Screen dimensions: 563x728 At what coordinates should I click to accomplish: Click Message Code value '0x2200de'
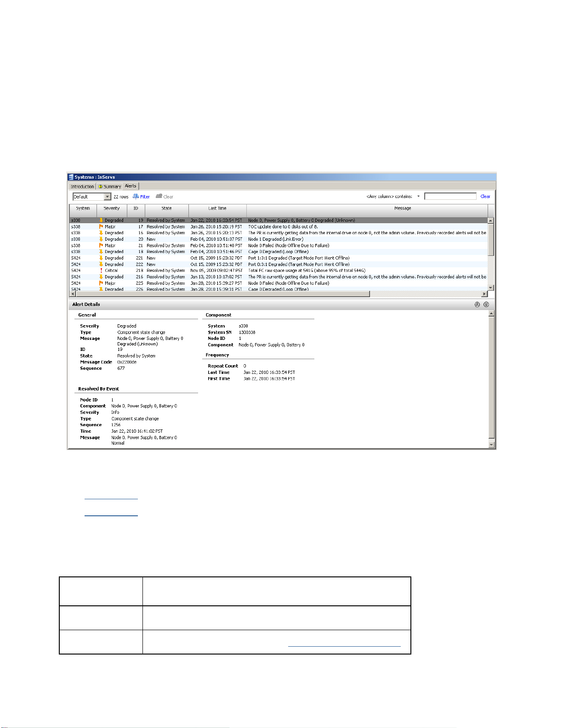pyautogui.click(x=127, y=362)
